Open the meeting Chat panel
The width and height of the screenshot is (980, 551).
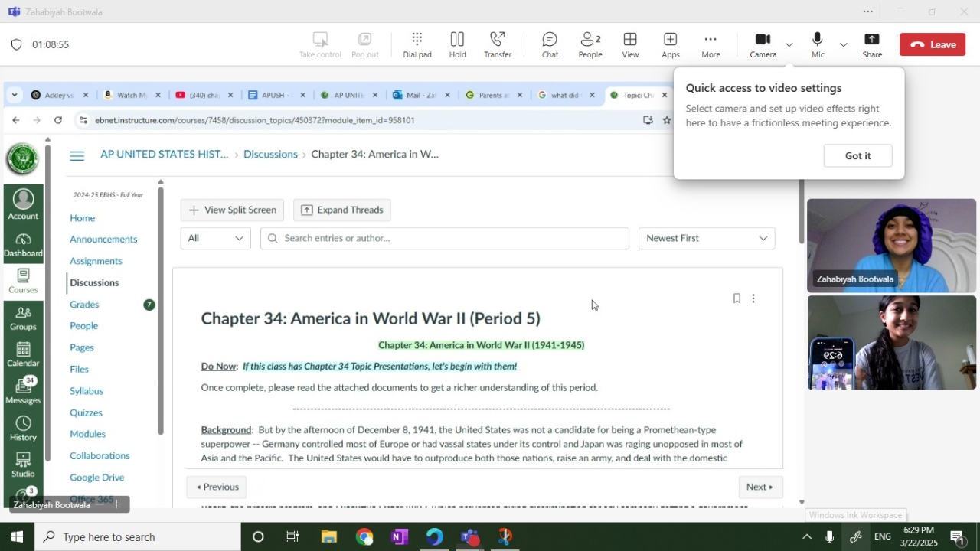[x=550, y=45]
